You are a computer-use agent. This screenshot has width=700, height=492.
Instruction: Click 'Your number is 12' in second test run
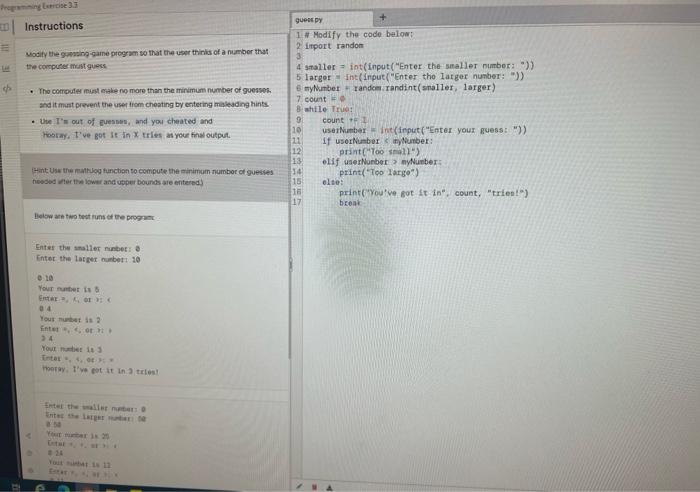point(80,463)
